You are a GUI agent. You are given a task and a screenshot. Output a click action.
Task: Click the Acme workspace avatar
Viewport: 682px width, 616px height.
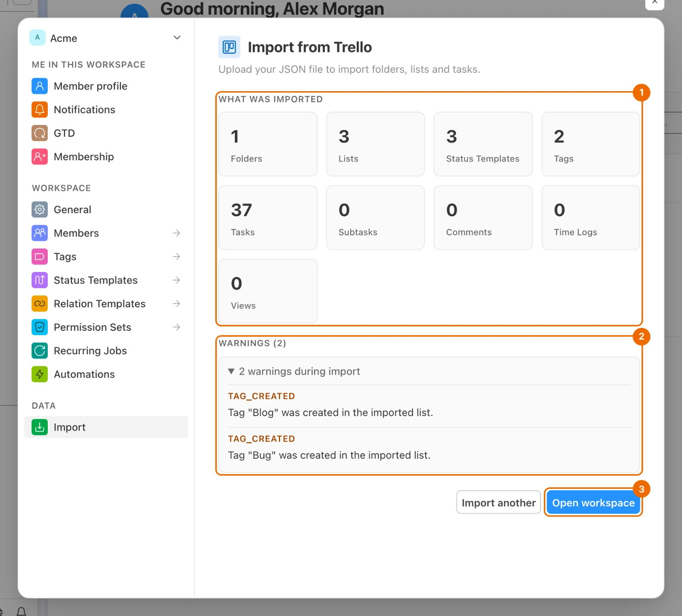(38, 38)
